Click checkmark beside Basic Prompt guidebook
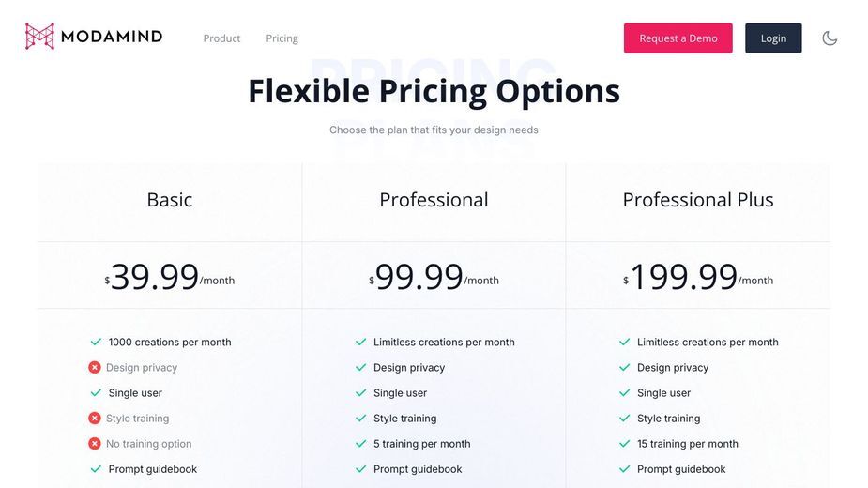This screenshot has width=868, height=488. (96, 469)
